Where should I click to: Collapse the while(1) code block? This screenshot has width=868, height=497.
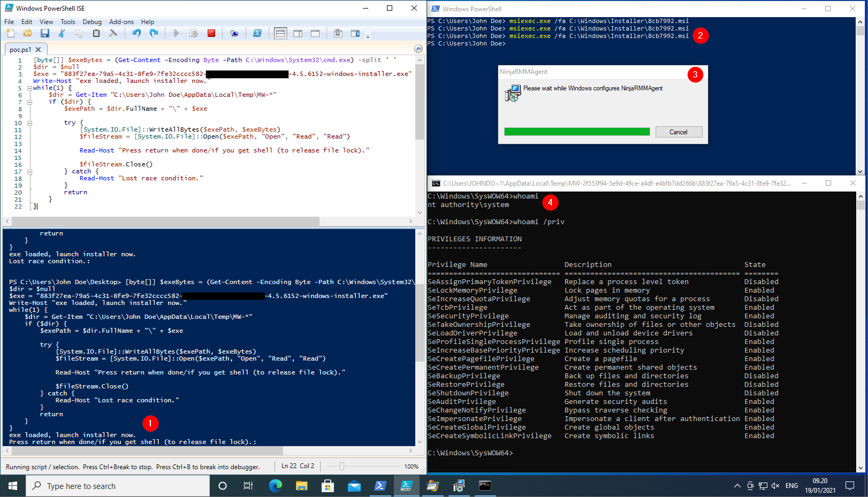[x=30, y=88]
